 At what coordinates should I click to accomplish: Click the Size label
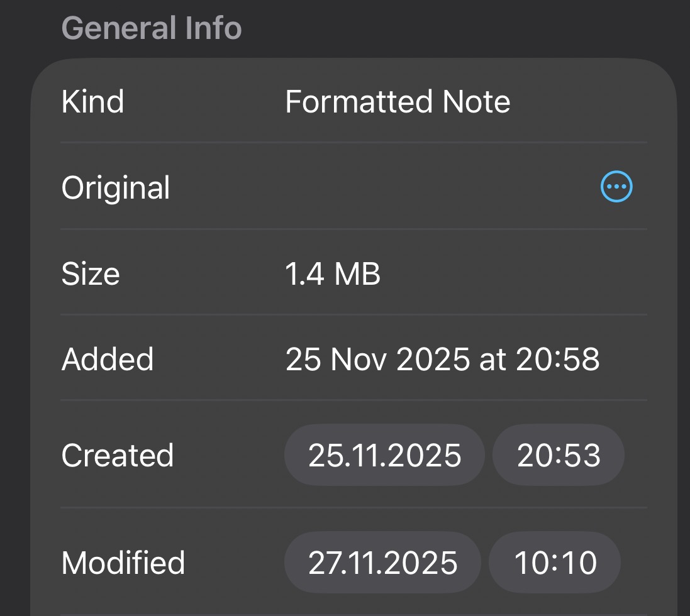[x=91, y=273]
